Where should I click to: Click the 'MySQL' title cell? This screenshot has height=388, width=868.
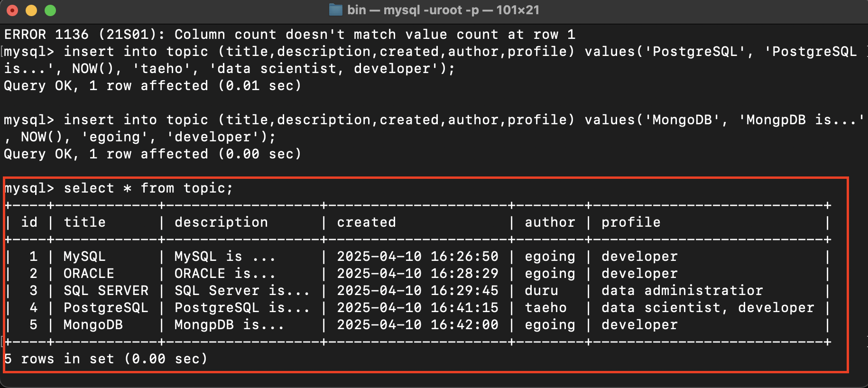(85, 257)
